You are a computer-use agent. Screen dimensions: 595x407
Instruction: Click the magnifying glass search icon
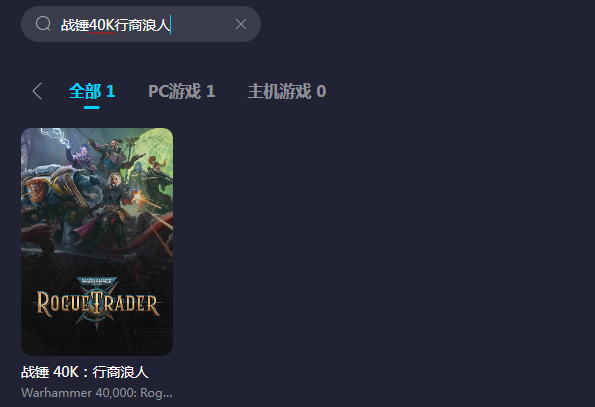pos(43,24)
